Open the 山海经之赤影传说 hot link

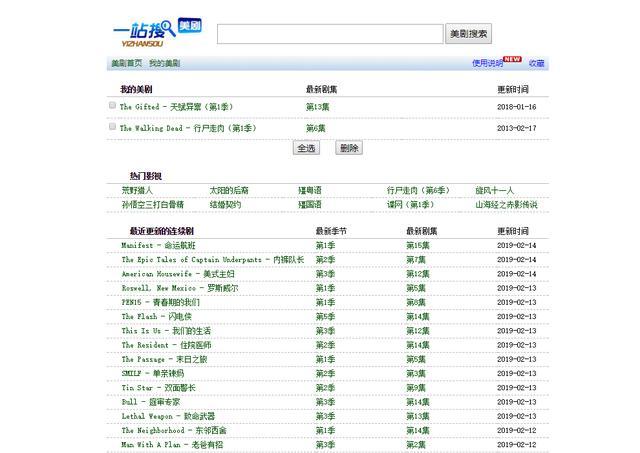pyautogui.click(x=506, y=204)
